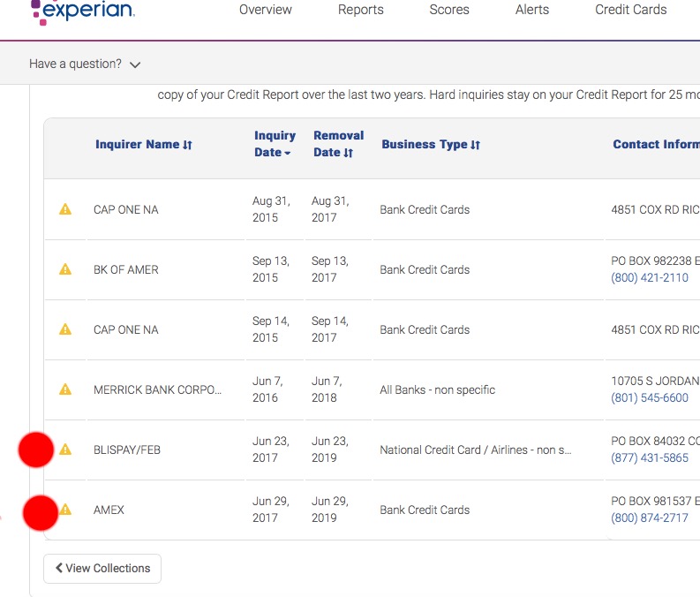This screenshot has width=700, height=597.
Task: Click warning icon beside MERRICK BANK CORPO
Action: pyautogui.click(x=65, y=389)
